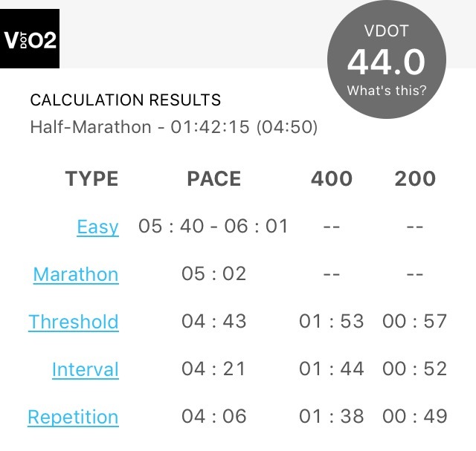
Task: Open the Easy pace type link
Action: [x=97, y=227]
